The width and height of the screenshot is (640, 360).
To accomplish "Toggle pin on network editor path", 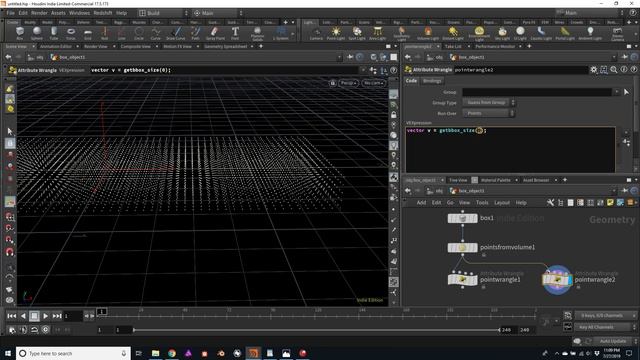I will [624, 191].
